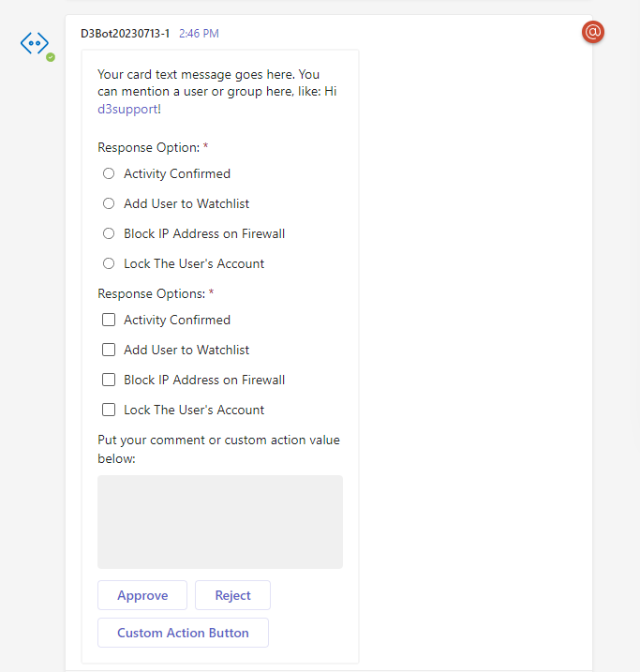The width and height of the screenshot is (640, 672).
Task: Click the D3Bot avatar icon
Action: tap(35, 43)
